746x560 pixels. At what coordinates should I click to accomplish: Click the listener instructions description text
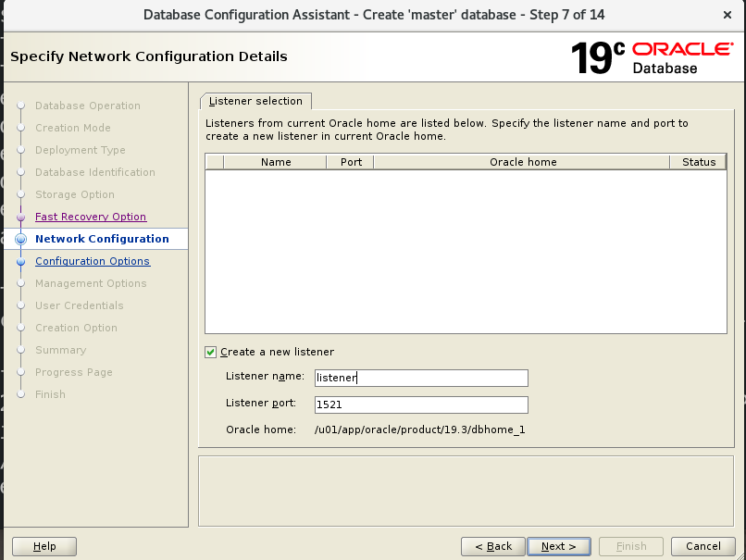coord(447,130)
